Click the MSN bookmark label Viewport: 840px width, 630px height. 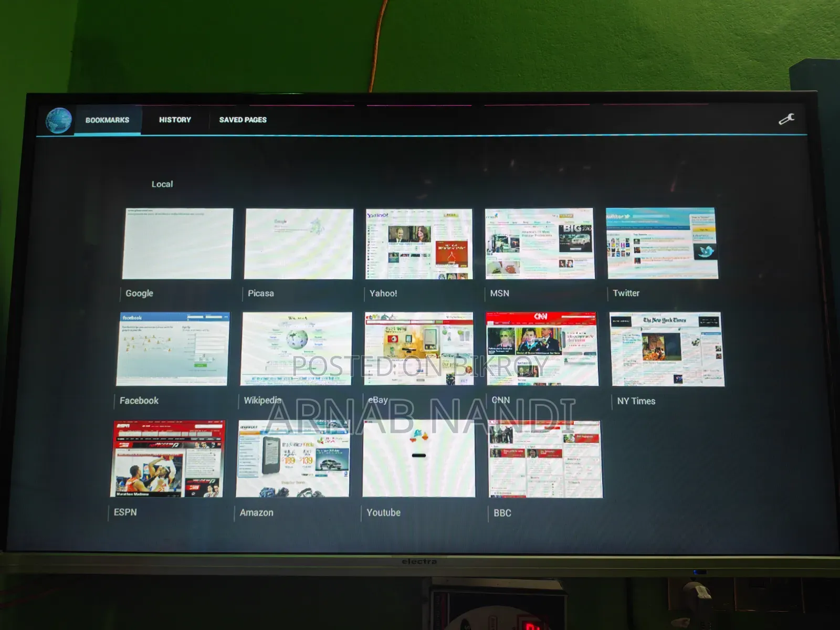pyautogui.click(x=499, y=293)
